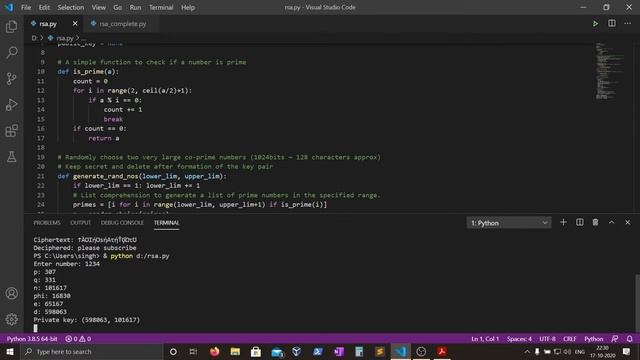
Task: Open the Testing flask view
Action: pyautogui.click(x=11, y=157)
